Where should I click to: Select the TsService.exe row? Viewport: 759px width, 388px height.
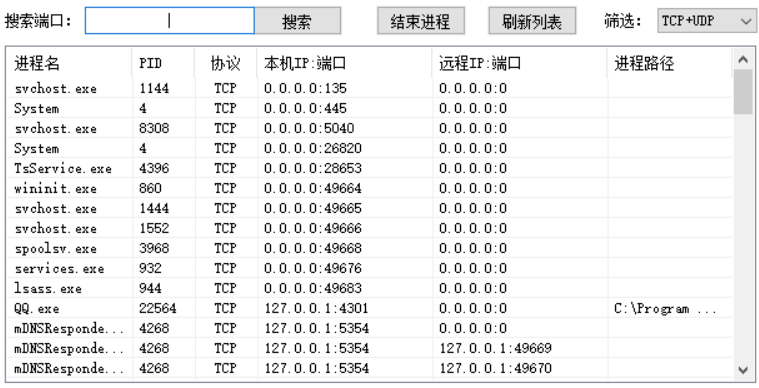(370, 168)
